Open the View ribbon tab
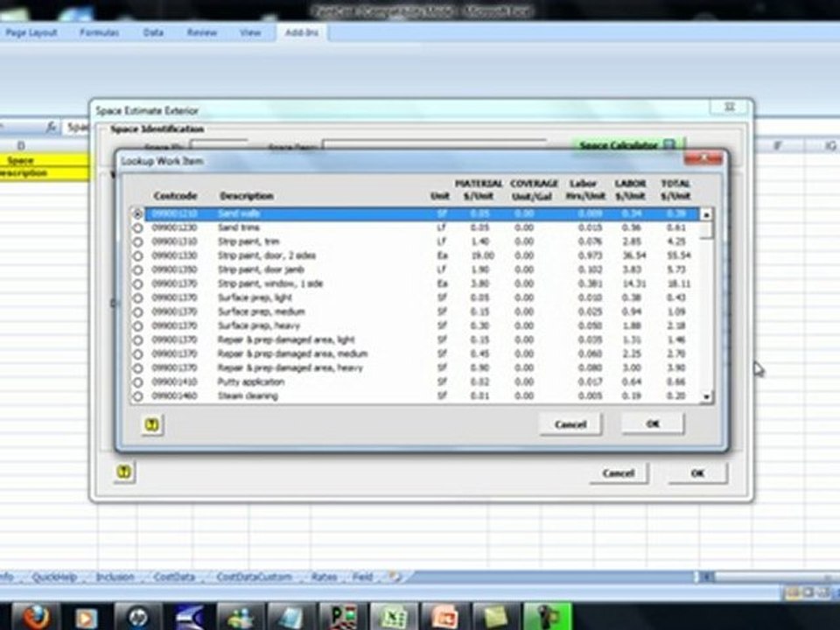840x630 pixels. click(x=249, y=32)
